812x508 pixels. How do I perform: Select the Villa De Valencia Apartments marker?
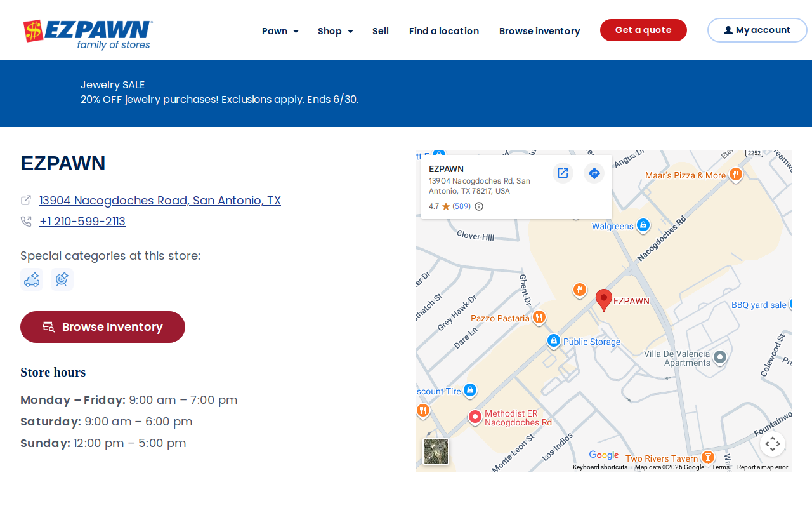[x=719, y=358]
